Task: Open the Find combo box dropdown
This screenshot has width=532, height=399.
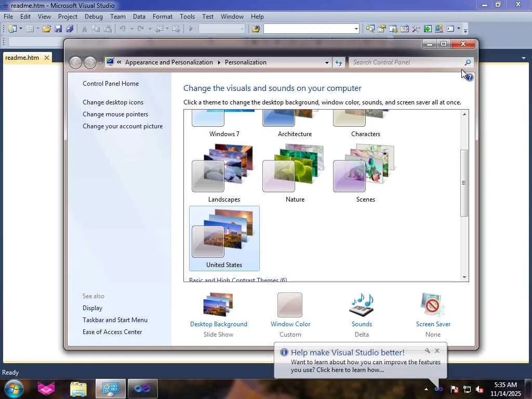Action: (356, 29)
